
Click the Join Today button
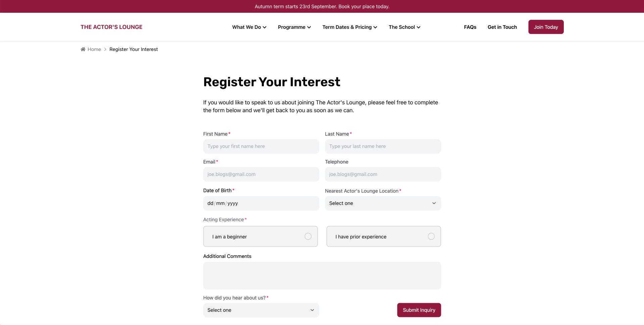[546, 27]
